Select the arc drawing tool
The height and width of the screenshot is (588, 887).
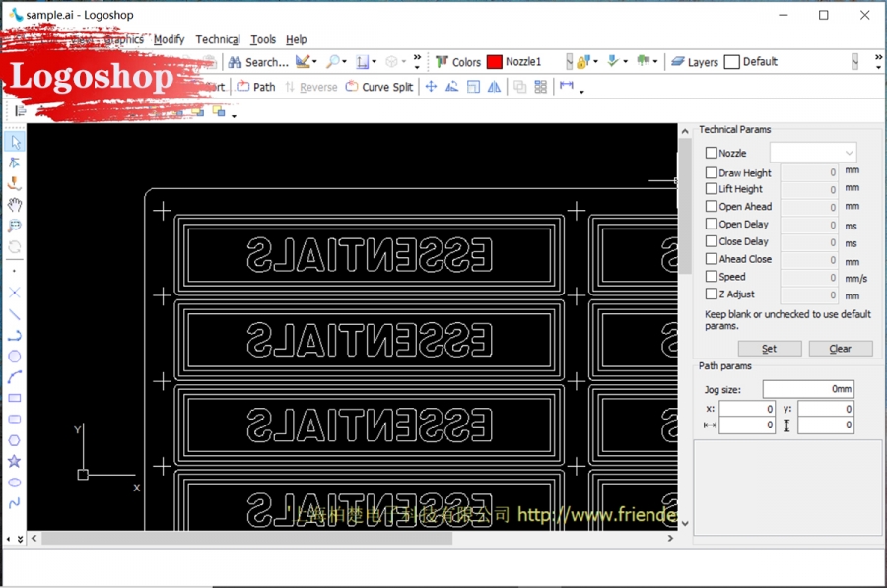tap(15, 377)
